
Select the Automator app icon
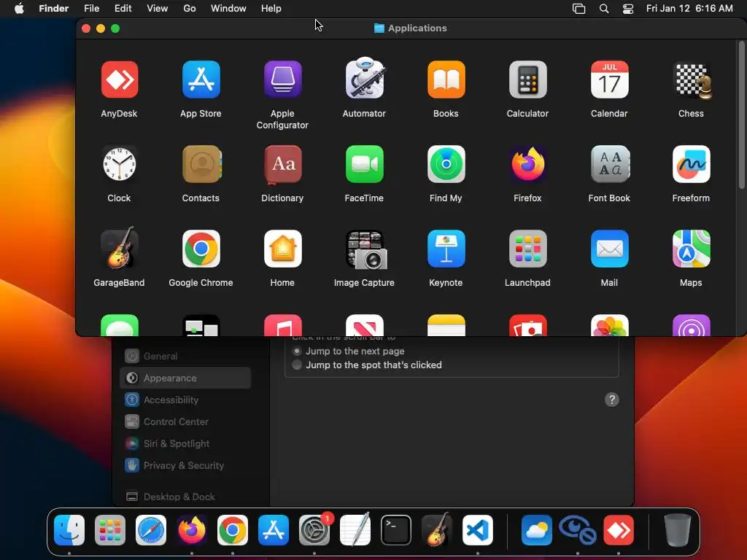click(365, 79)
